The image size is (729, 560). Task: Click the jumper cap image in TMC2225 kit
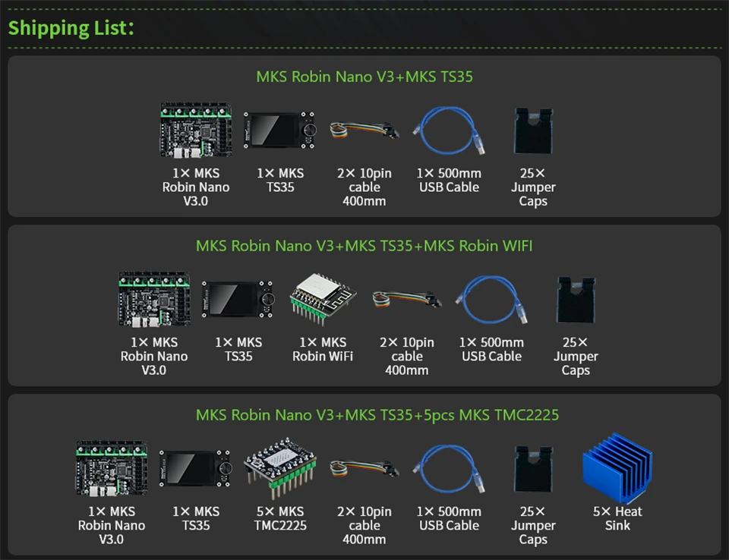pyautogui.click(x=533, y=469)
